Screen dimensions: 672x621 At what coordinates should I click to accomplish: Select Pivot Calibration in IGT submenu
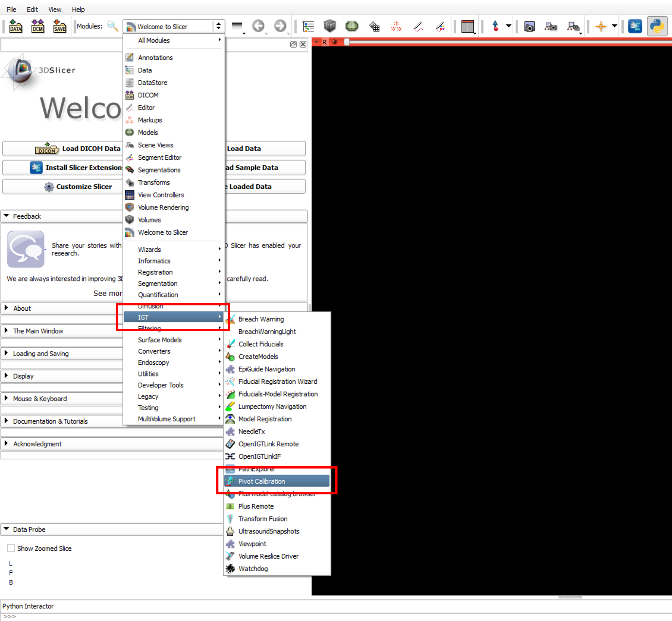(277, 481)
